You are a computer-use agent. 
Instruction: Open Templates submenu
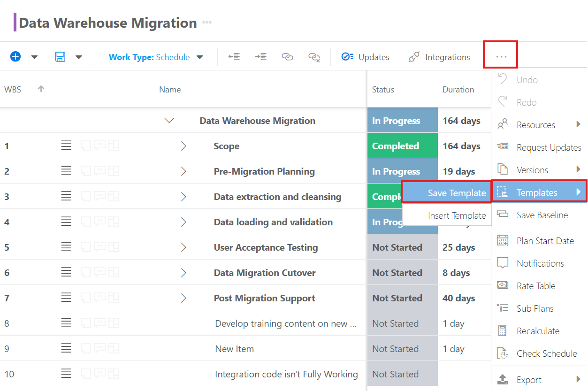(539, 192)
